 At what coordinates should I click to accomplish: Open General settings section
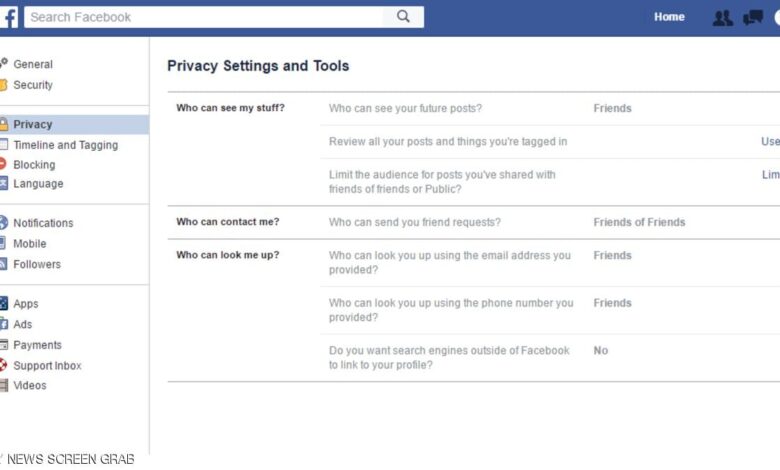33,64
